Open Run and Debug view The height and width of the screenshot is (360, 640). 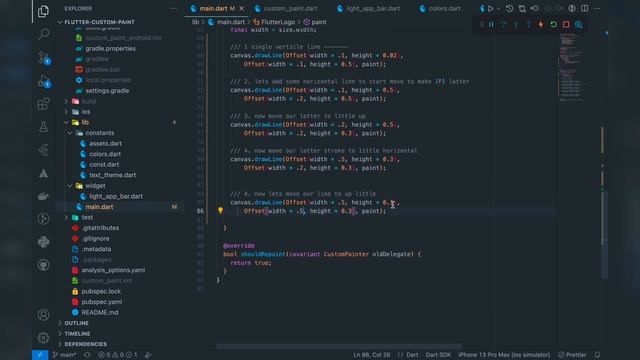click(43, 81)
